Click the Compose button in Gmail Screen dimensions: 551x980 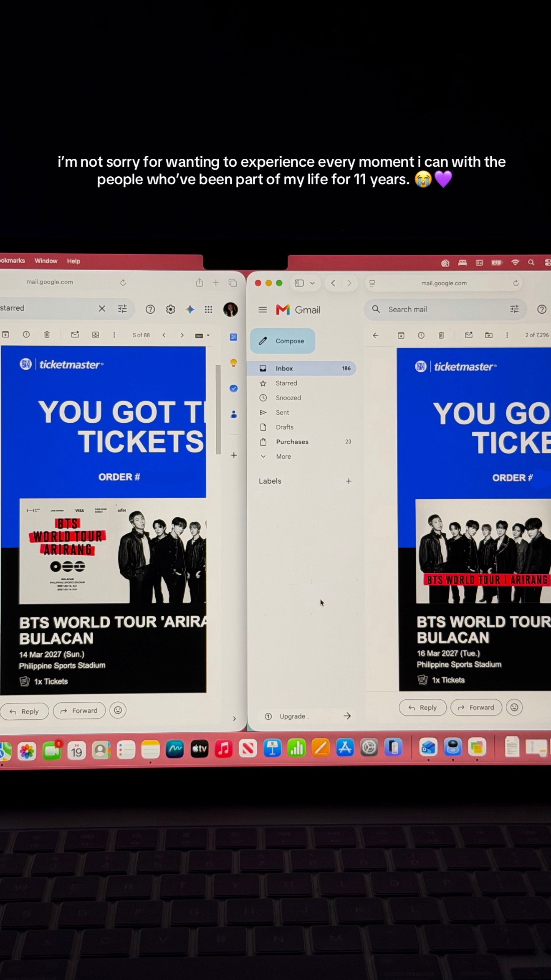pos(283,341)
